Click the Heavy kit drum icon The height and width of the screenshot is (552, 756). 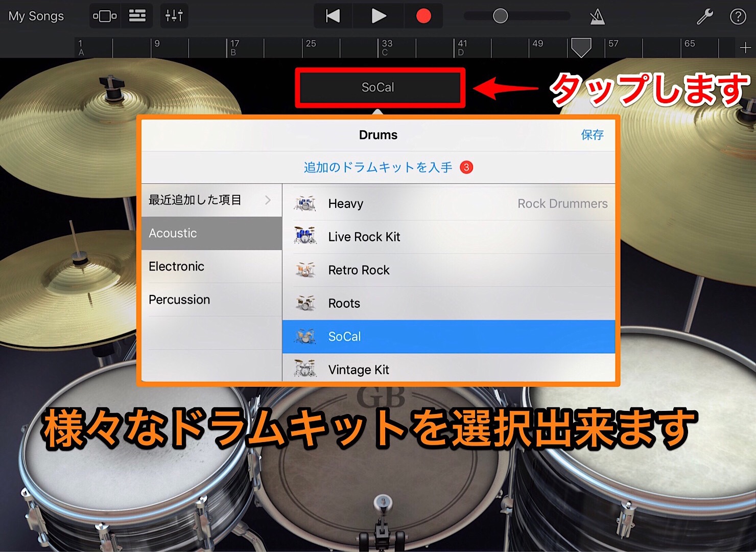coord(305,203)
